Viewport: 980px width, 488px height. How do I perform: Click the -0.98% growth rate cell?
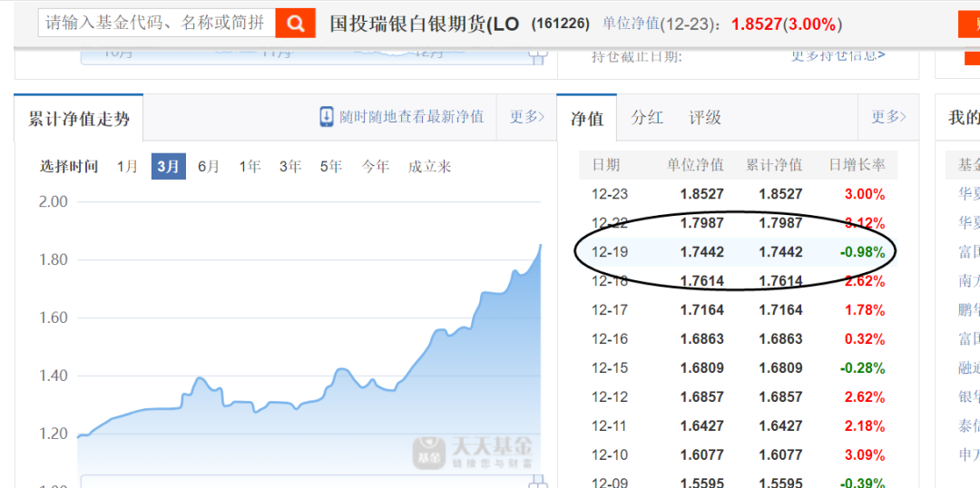point(863,252)
